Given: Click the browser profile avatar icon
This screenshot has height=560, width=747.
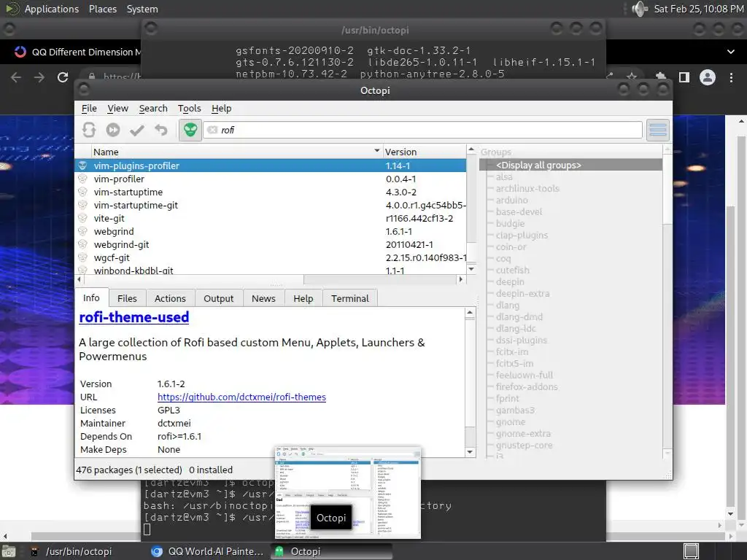Looking at the screenshot, I should click(x=708, y=77).
